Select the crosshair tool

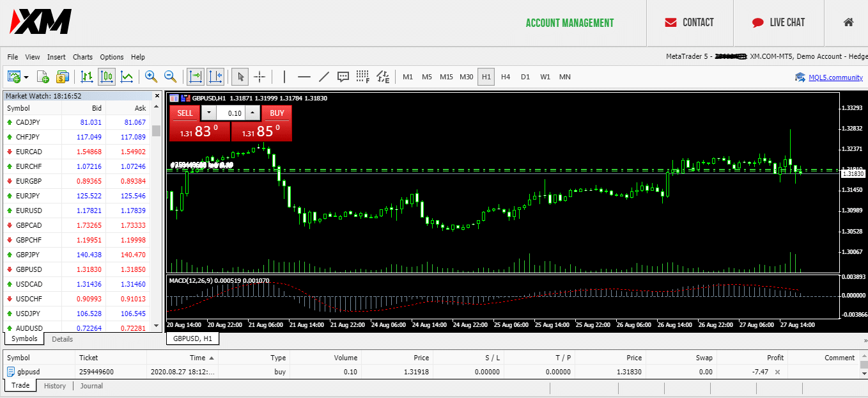260,77
